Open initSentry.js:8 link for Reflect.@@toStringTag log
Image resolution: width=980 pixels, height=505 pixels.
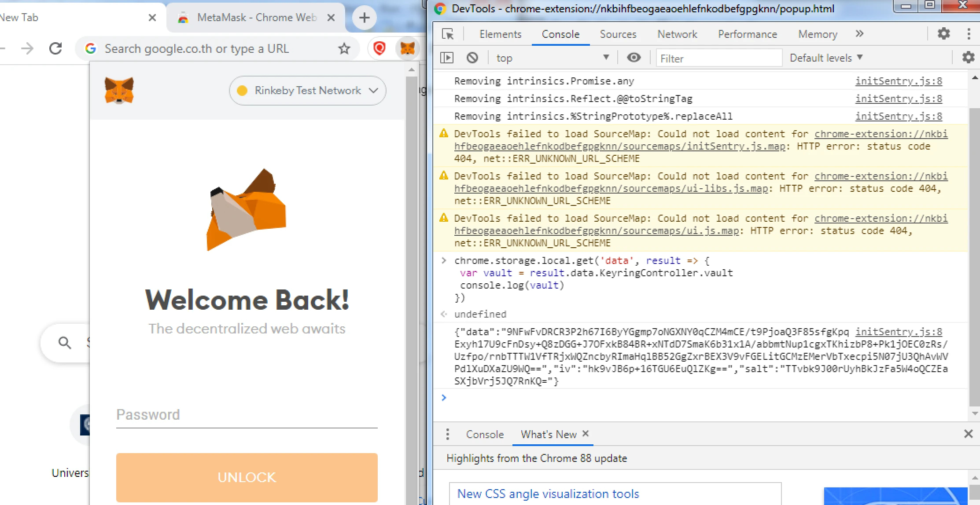[x=899, y=99]
